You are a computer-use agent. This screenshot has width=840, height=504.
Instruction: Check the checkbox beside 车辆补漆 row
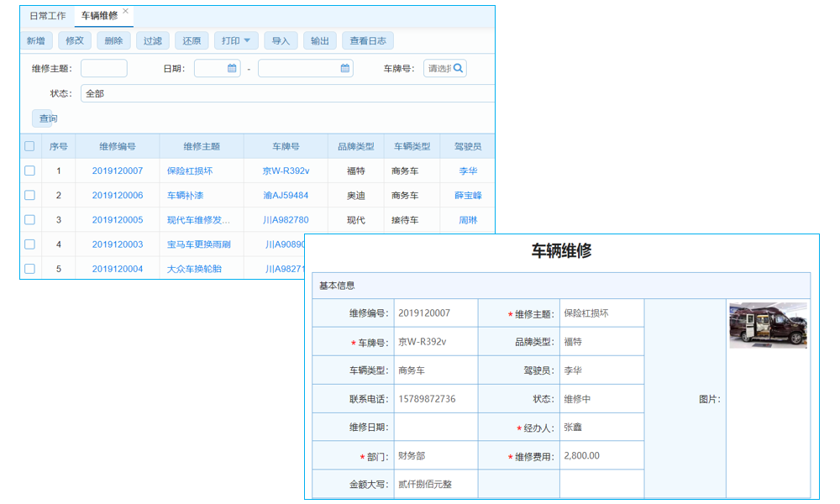click(28, 195)
